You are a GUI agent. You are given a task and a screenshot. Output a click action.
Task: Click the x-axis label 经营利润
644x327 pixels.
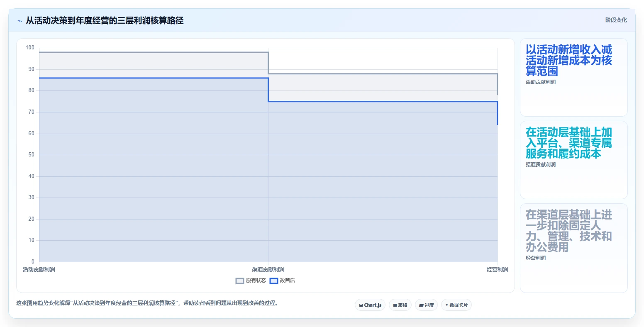498,270
